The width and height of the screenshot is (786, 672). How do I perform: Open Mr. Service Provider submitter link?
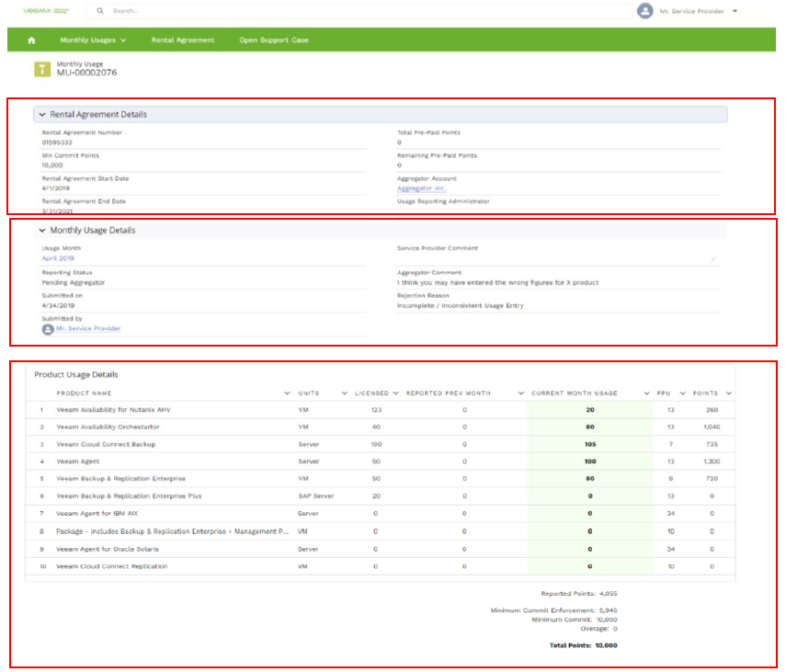88,329
